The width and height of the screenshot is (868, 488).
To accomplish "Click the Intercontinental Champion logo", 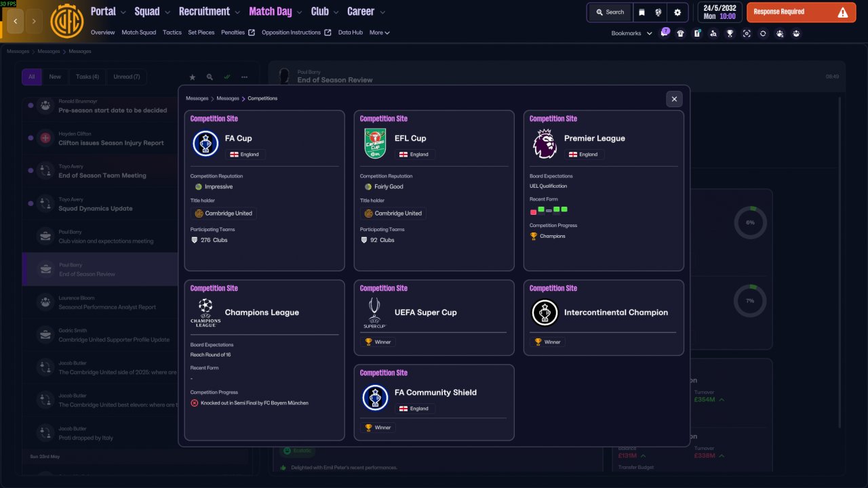I will [x=545, y=312].
